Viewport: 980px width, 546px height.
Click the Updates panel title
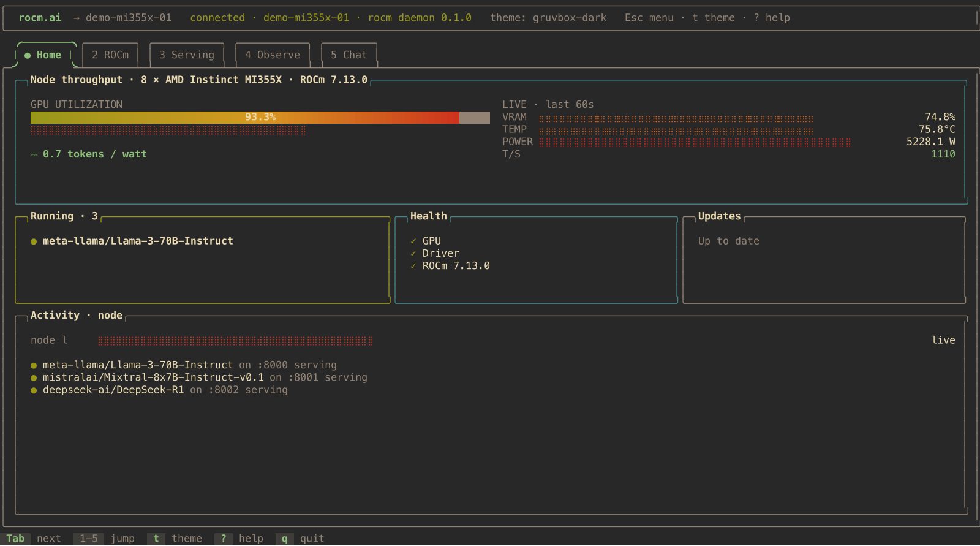pos(720,216)
